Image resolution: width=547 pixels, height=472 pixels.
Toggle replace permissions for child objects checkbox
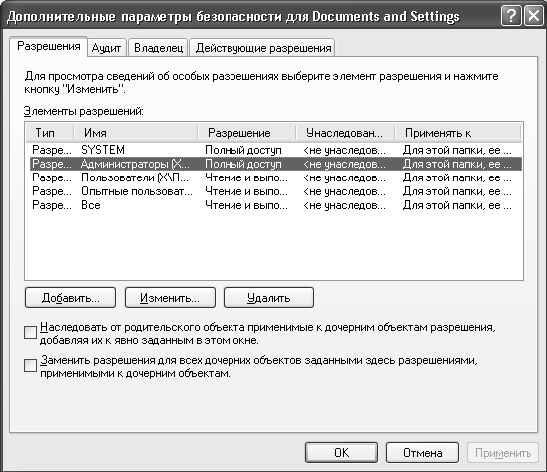(31, 366)
